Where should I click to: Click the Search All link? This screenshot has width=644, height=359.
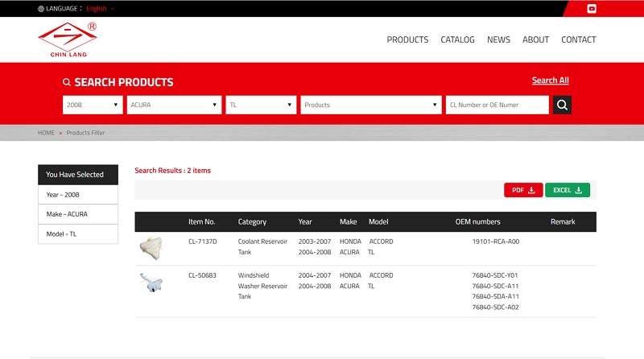pos(551,80)
